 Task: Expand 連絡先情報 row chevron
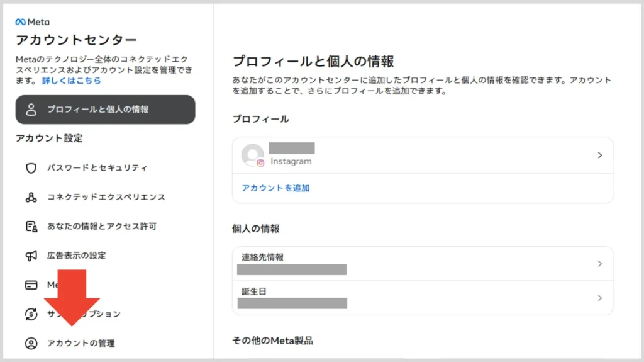[x=600, y=264]
